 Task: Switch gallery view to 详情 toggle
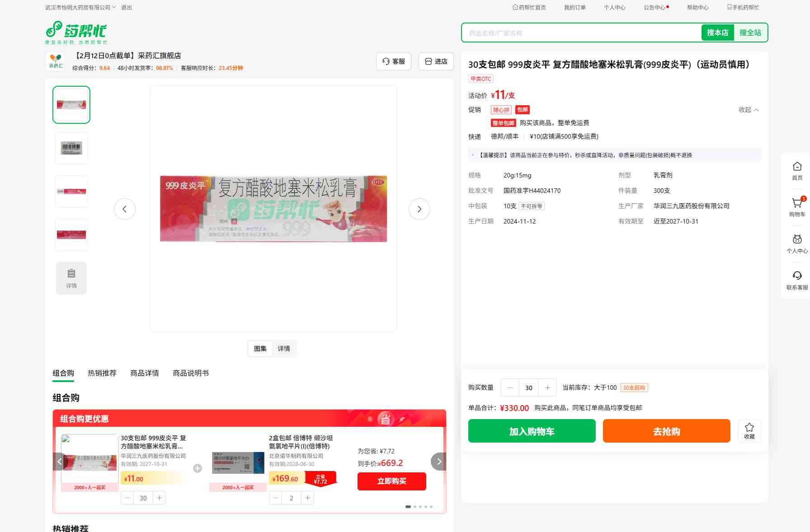click(x=284, y=349)
